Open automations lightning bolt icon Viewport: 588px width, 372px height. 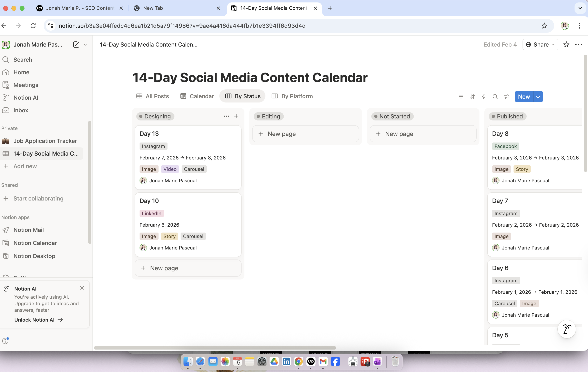[484, 97]
